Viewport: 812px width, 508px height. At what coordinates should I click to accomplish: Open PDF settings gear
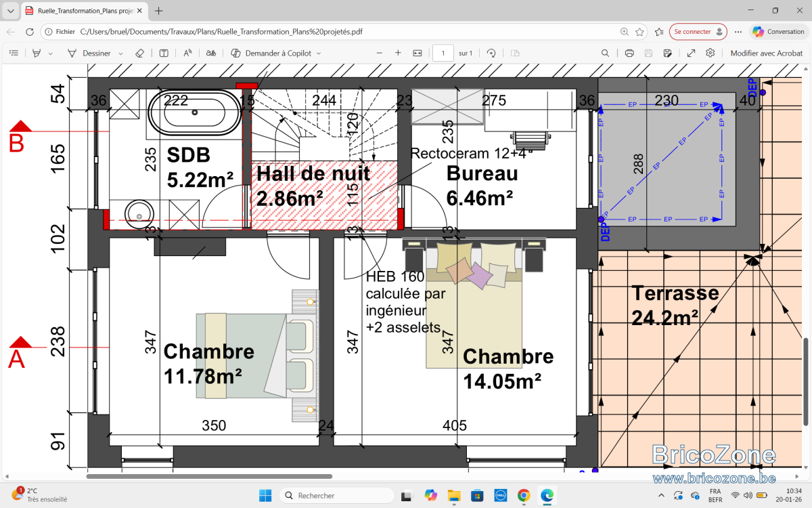(x=710, y=53)
